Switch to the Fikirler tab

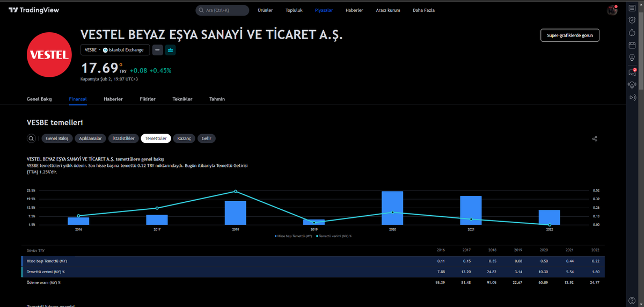pyautogui.click(x=148, y=99)
